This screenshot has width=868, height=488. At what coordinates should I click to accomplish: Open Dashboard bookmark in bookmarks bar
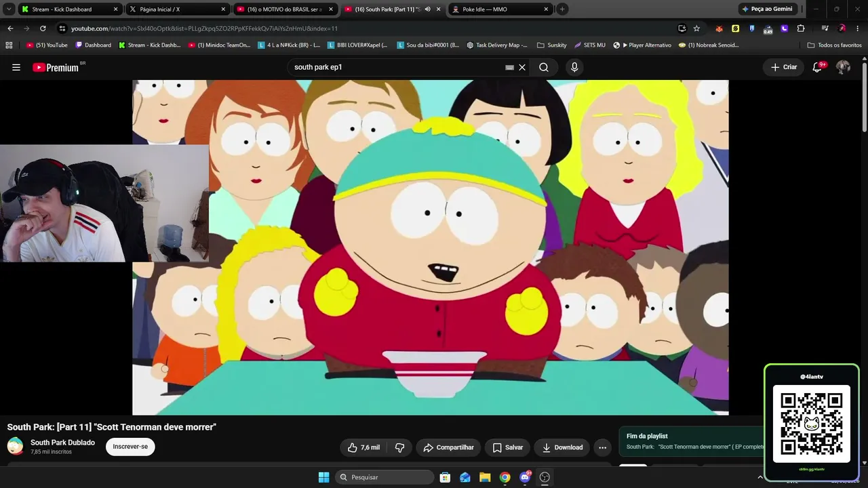tap(94, 45)
